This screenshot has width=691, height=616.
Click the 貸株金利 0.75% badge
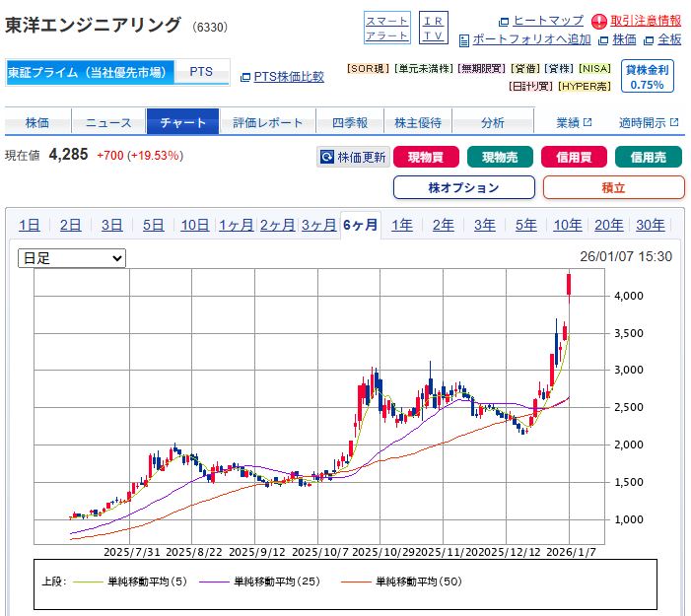pyautogui.click(x=647, y=77)
